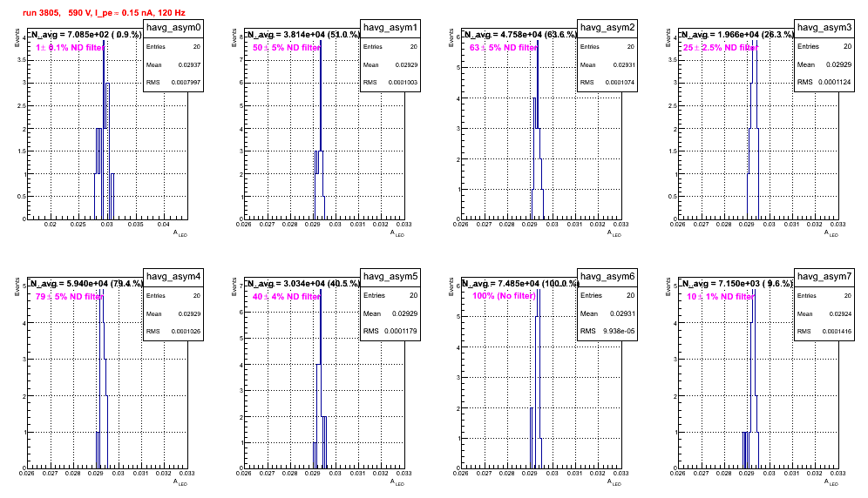Click the RMS value 0.0001124 in havg_asym3
The width and height of the screenshot is (868, 498).
coord(835,82)
